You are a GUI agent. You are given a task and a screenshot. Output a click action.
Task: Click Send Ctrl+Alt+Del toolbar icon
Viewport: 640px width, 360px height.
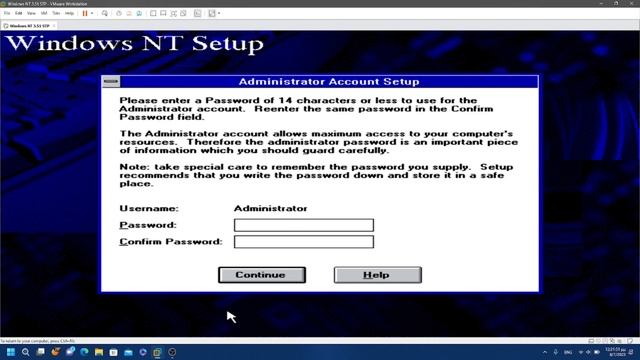(105, 13)
